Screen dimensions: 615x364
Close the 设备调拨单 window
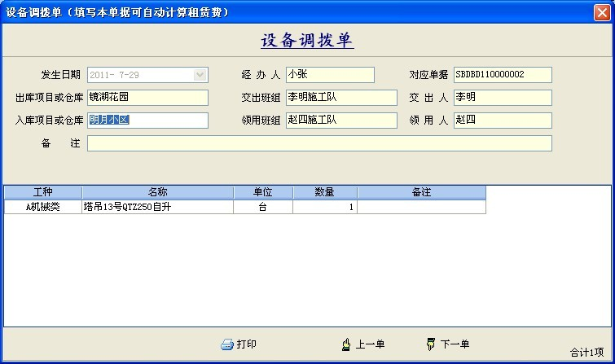(602, 12)
